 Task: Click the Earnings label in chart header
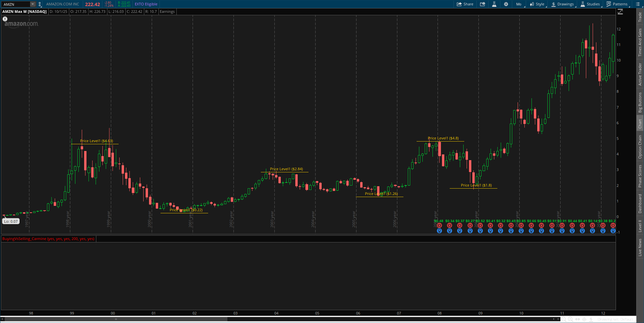click(x=167, y=11)
